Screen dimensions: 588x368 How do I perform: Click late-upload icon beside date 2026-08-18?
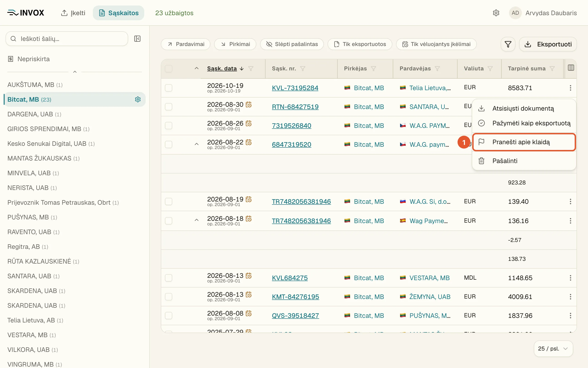[x=249, y=218]
